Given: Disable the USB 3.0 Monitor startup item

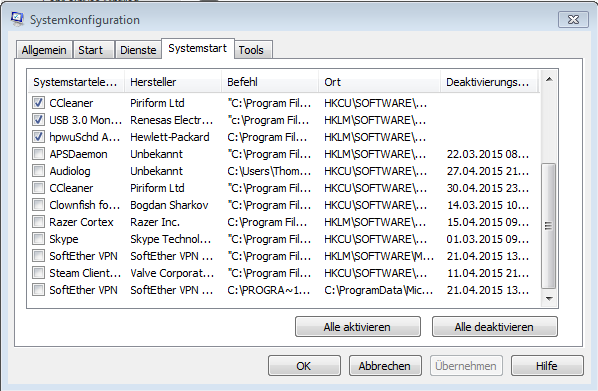Looking at the screenshot, I should coord(38,120).
